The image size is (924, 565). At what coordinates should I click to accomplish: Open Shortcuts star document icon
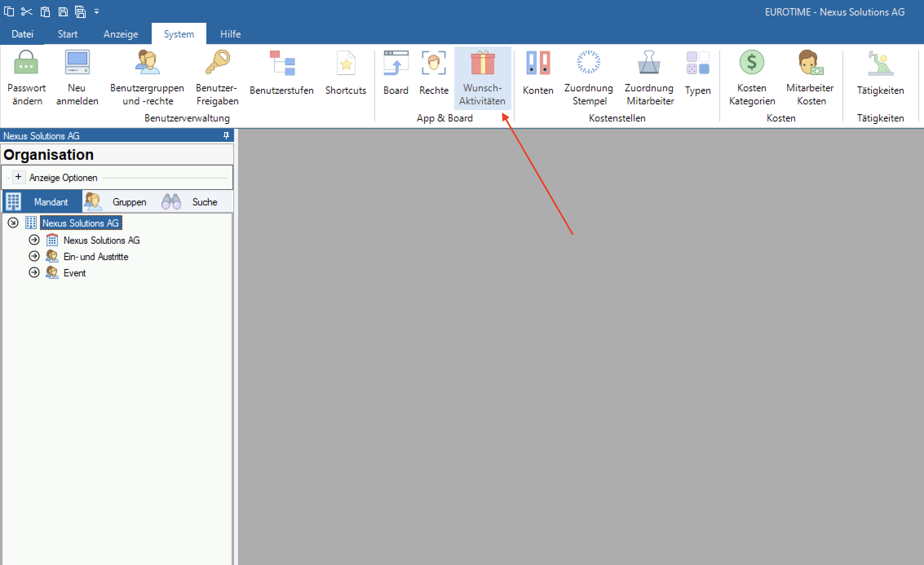click(x=346, y=64)
